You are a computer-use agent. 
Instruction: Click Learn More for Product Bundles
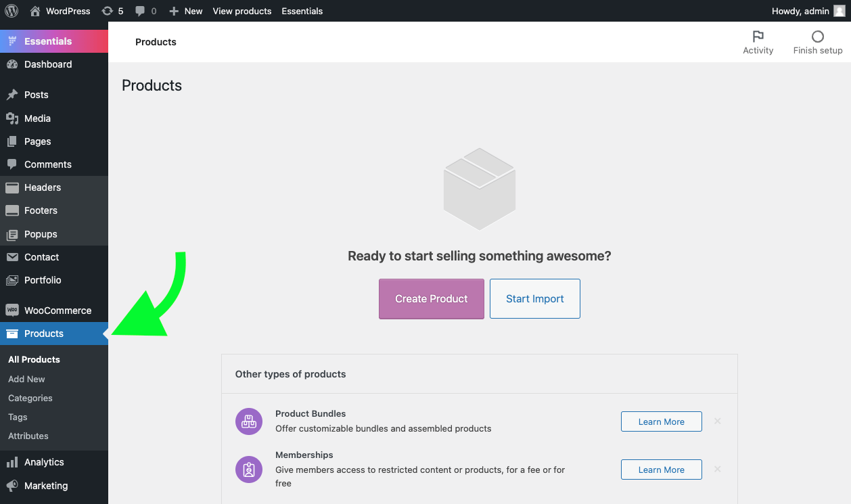pyautogui.click(x=662, y=421)
